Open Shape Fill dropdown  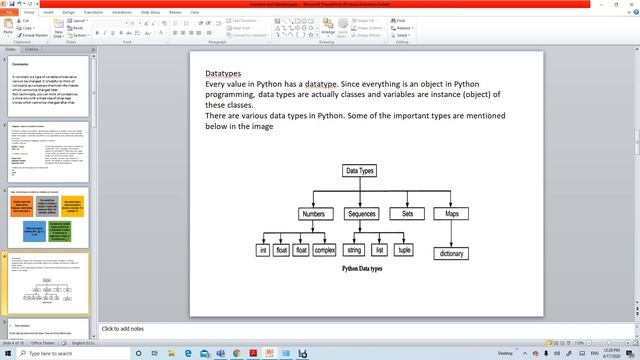363,20
